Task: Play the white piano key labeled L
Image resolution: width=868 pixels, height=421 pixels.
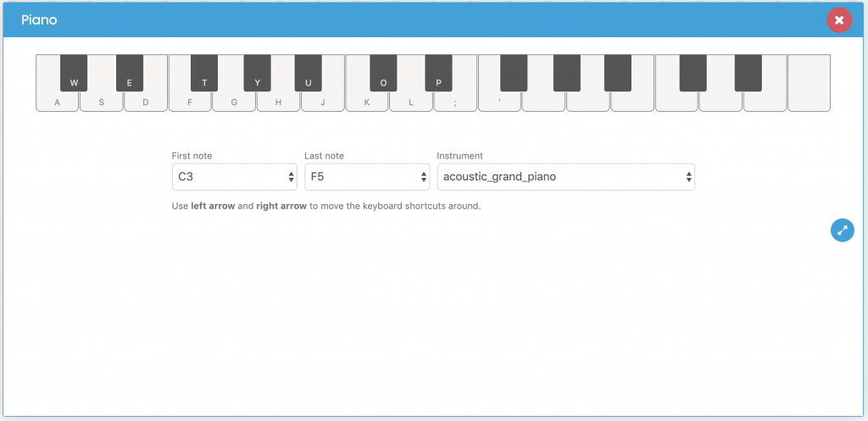Action: (x=411, y=102)
